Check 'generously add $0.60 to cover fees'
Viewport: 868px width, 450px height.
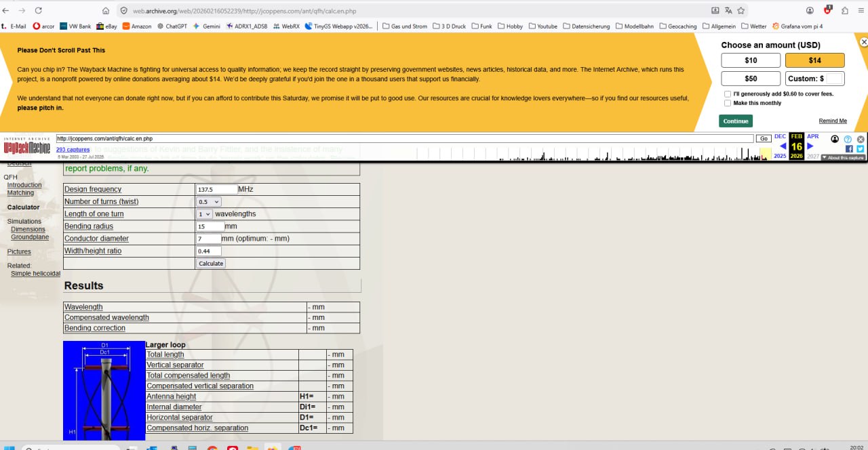pos(728,94)
